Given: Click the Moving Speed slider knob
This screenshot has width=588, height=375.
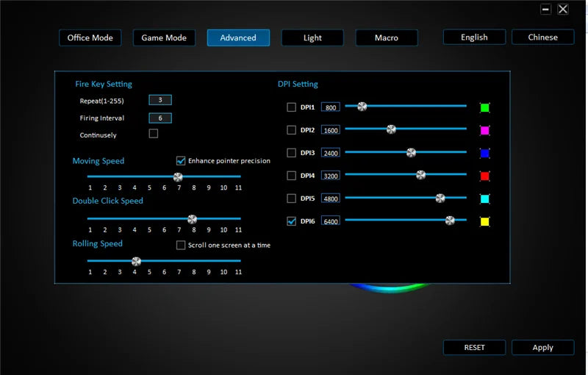Looking at the screenshot, I should pos(178,177).
